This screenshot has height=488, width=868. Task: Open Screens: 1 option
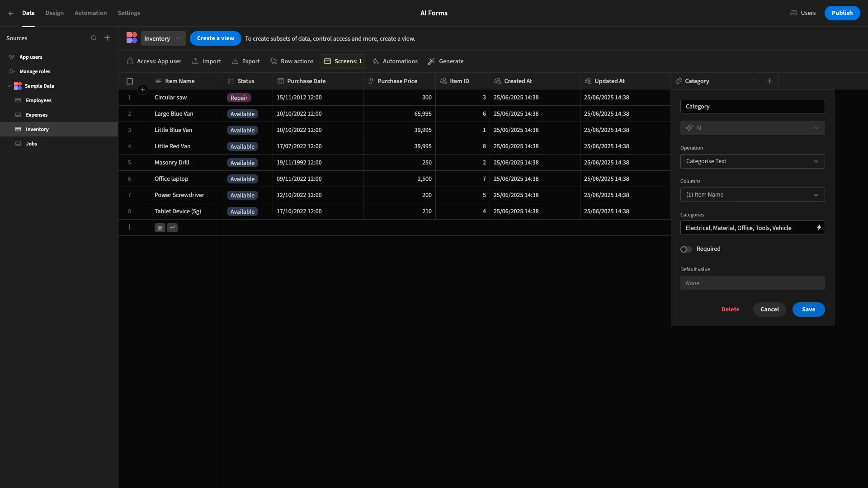pyautogui.click(x=343, y=61)
